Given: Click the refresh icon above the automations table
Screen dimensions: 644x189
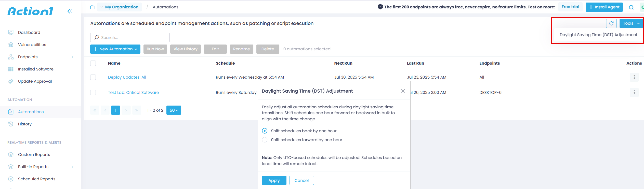Looking at the screenshot, I should [x=612, y=23].
